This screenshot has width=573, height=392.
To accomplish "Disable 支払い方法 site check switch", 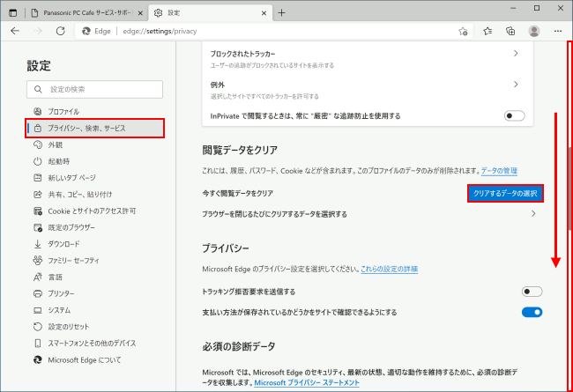I will pyautogui.click(x=532, y=313).
